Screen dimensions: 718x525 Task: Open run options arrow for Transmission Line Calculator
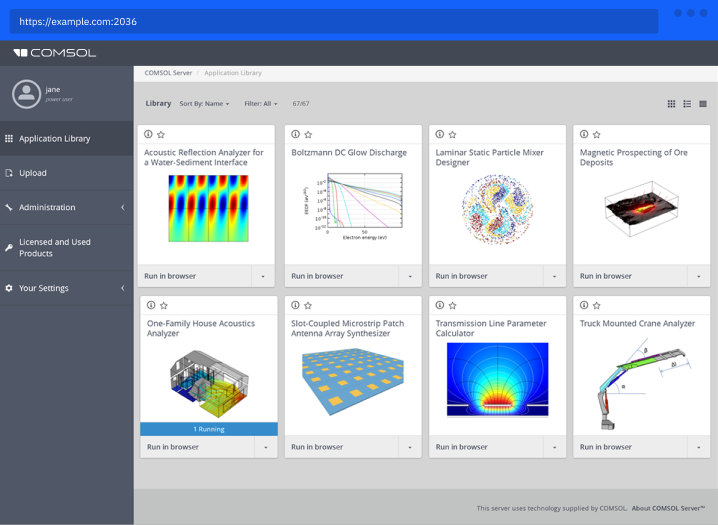coord(554,447)
